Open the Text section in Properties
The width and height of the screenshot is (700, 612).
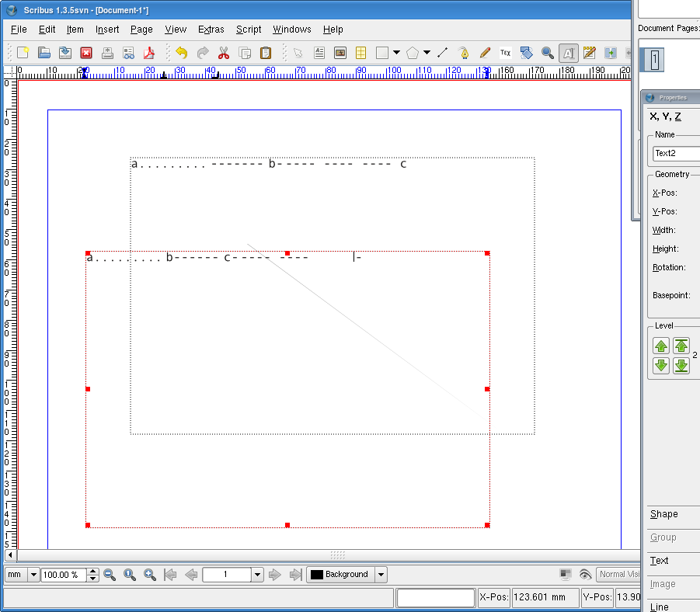pyautogui.click(x=660, y=561)
